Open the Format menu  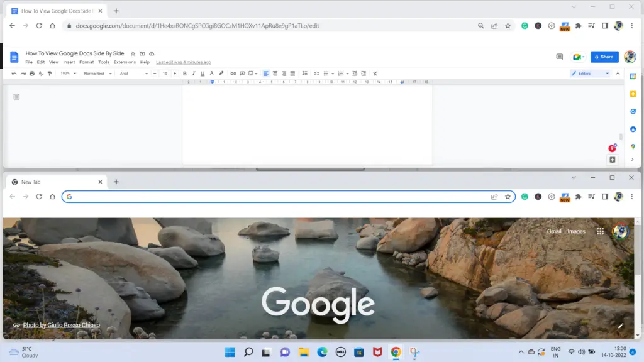pos(86,62)
